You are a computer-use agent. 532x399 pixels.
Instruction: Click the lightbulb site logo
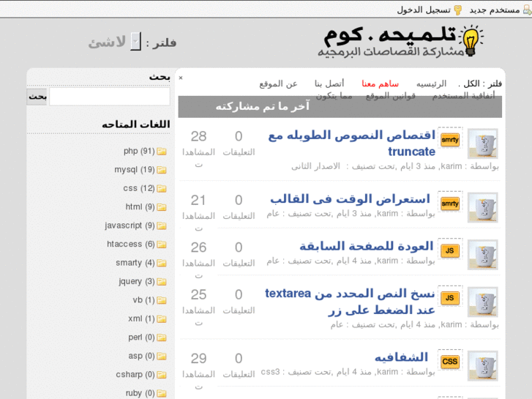[471, 41]
